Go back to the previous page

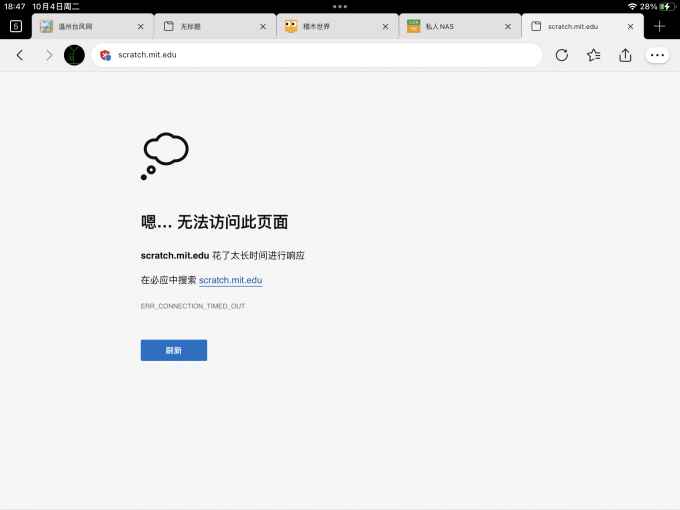(x=20, y=55)
